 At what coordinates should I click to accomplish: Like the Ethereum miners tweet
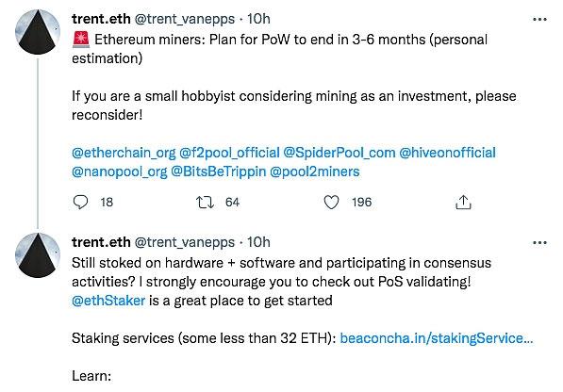click(x=331, y=203)
